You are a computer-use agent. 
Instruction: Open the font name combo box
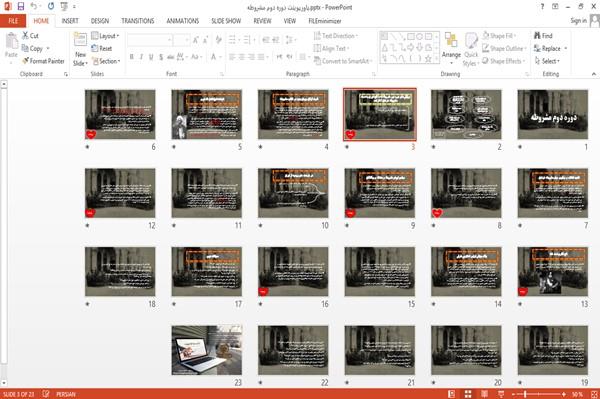tap(150, 40)
